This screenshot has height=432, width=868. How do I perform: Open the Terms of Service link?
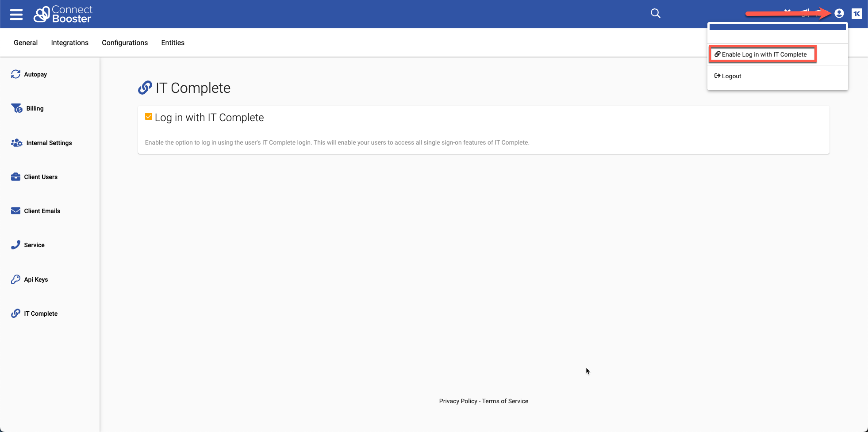(x=505, y=401)
